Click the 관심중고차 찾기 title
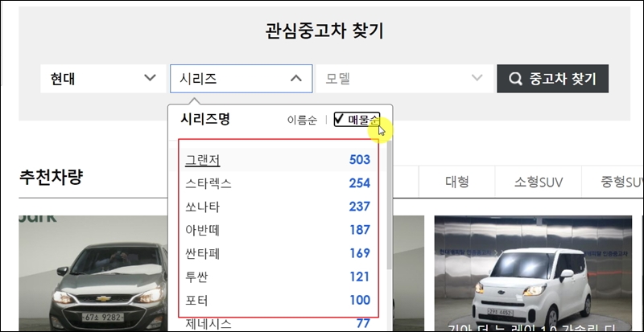Screen dimensions: 644x332 tap(324, 31)
